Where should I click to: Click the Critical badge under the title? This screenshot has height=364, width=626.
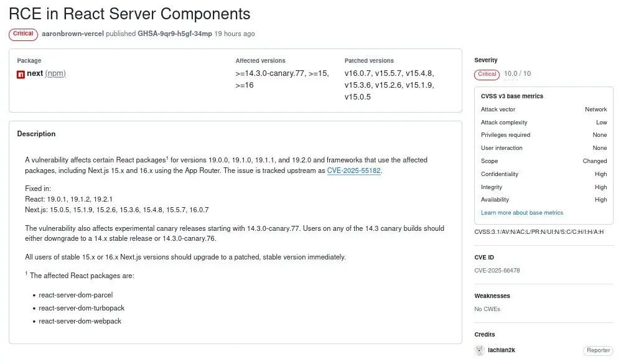tap(23, 34)
